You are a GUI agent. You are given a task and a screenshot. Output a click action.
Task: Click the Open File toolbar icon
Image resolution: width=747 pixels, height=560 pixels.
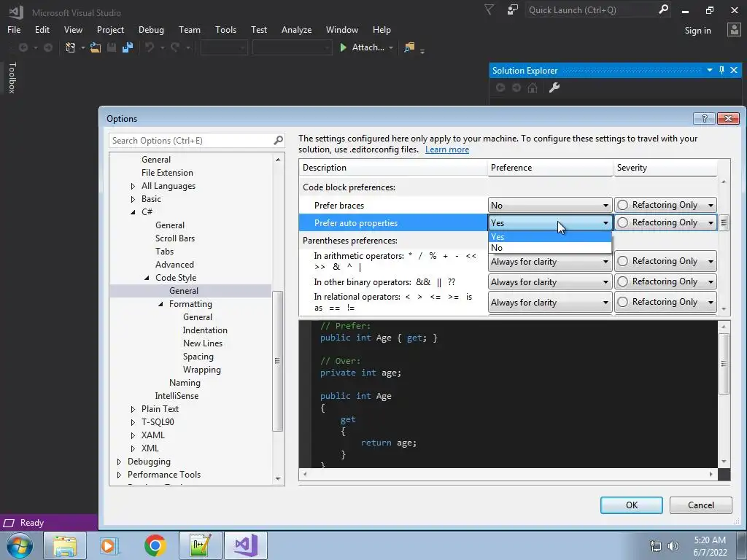point(96,47)
